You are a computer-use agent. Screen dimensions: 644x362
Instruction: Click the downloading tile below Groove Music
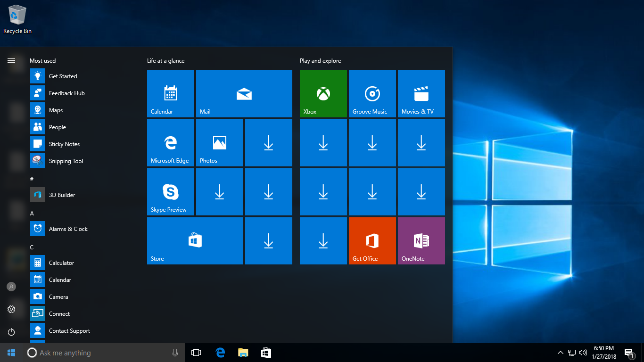tap(372, 143)
